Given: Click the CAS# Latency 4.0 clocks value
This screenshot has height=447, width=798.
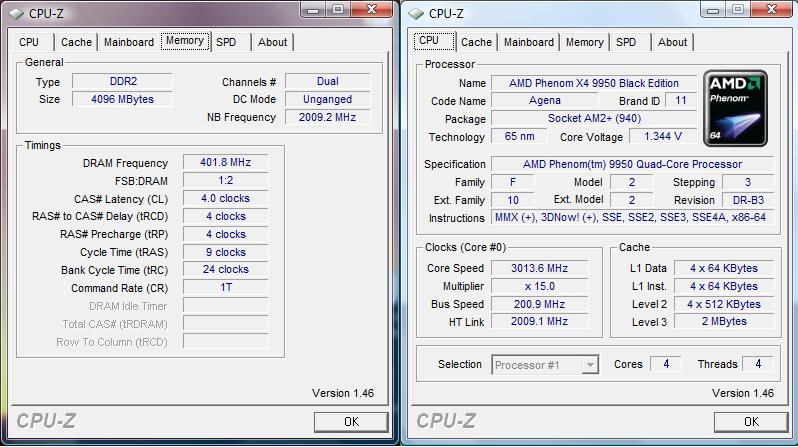Looking at the screenshot, I should [225, 198].
